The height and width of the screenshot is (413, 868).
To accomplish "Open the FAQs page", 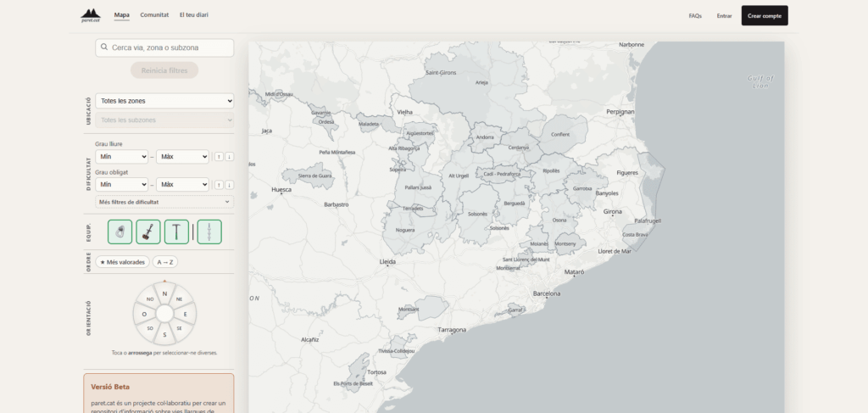I will click(x=695, y=16).
